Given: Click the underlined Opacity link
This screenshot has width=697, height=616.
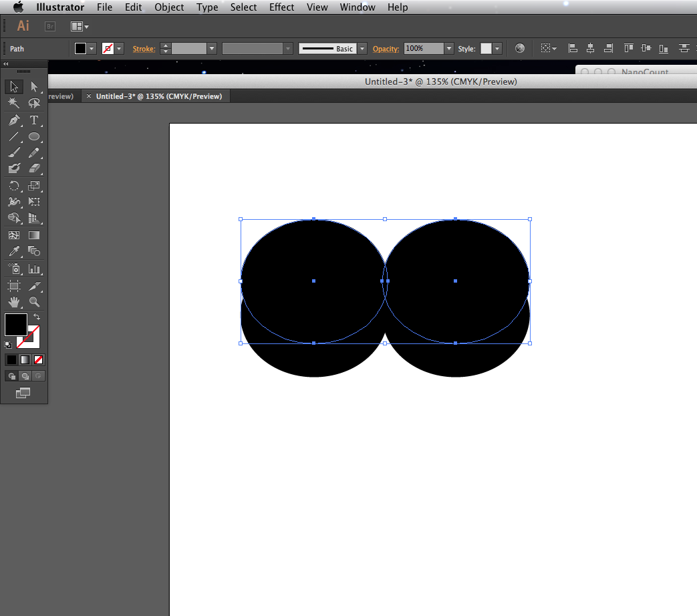Looking at the screenshot, I should [x=386, y=48].
